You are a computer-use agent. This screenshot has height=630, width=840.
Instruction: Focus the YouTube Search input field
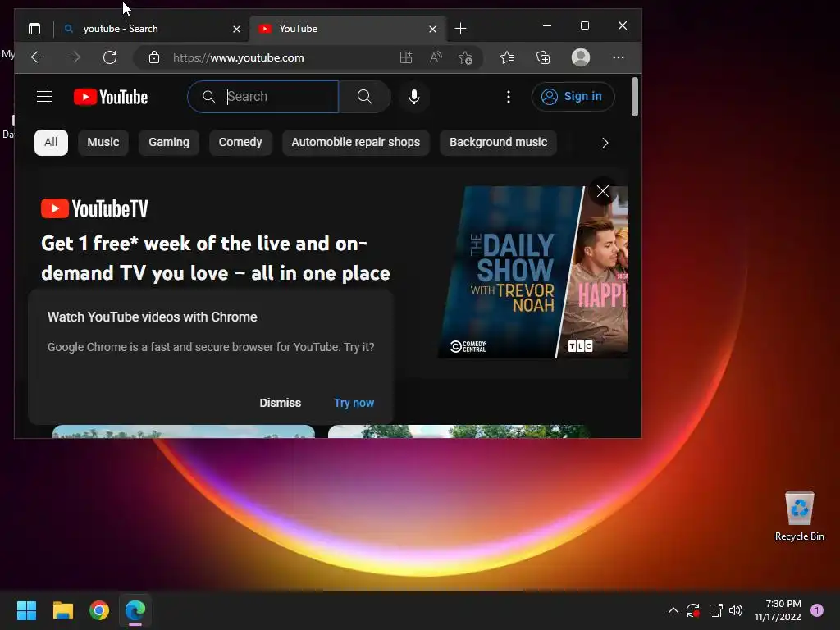263,97
